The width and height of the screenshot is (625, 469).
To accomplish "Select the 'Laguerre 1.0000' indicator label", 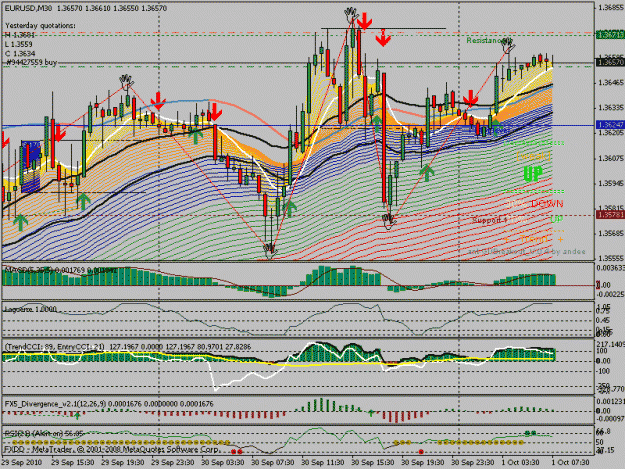I will click(x=30, y=309).
